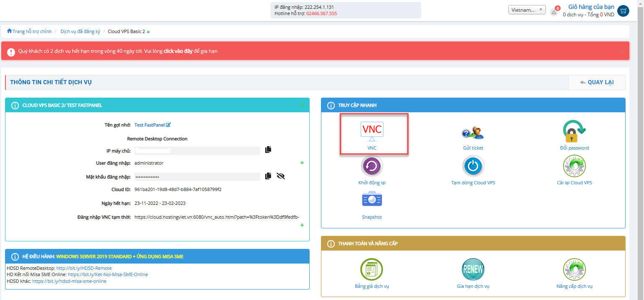
Task: Click the Cài lại Cloud VPS icon
Action: (574, 166)
